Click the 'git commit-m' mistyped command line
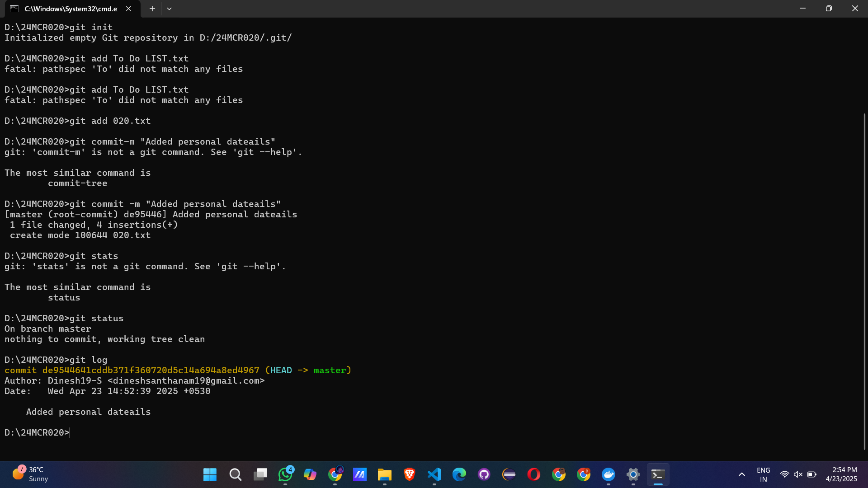 coord(140,141)
